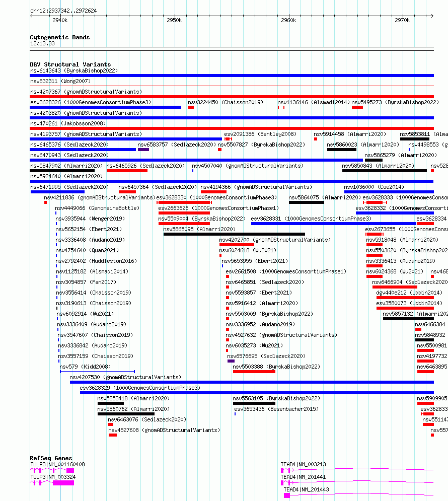
Task: Click the nsv4754640 (Quan2021) label
Action: point(87,250)
